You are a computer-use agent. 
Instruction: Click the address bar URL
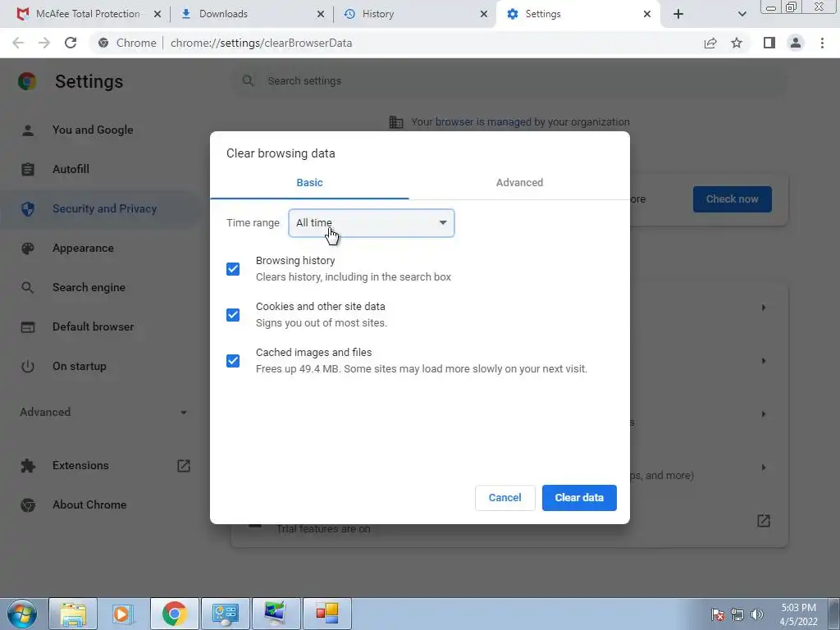261,43
